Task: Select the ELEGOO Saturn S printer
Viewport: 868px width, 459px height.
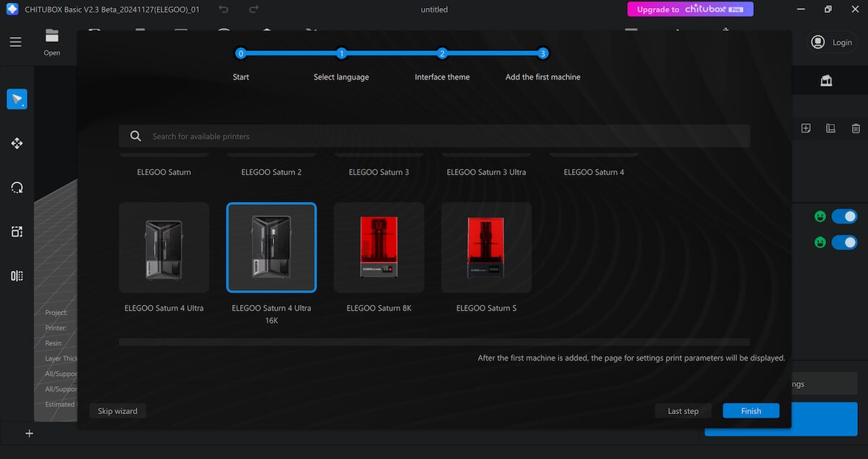Action: (x=486, y=247)
